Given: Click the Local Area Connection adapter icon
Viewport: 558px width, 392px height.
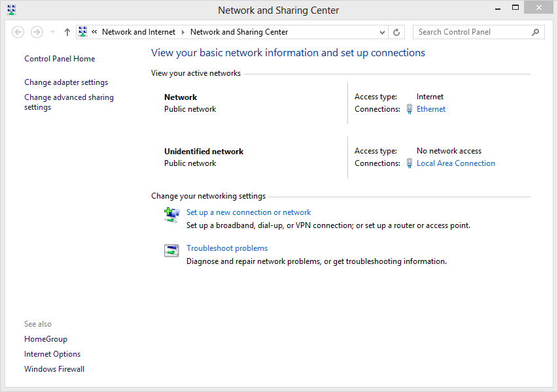Looking at the screenshot, I should pos(410,163).
